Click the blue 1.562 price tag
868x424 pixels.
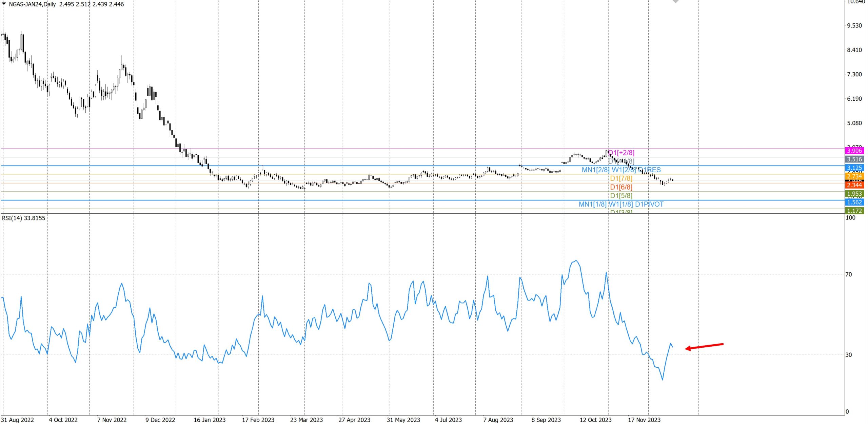(x=854, y=203)
